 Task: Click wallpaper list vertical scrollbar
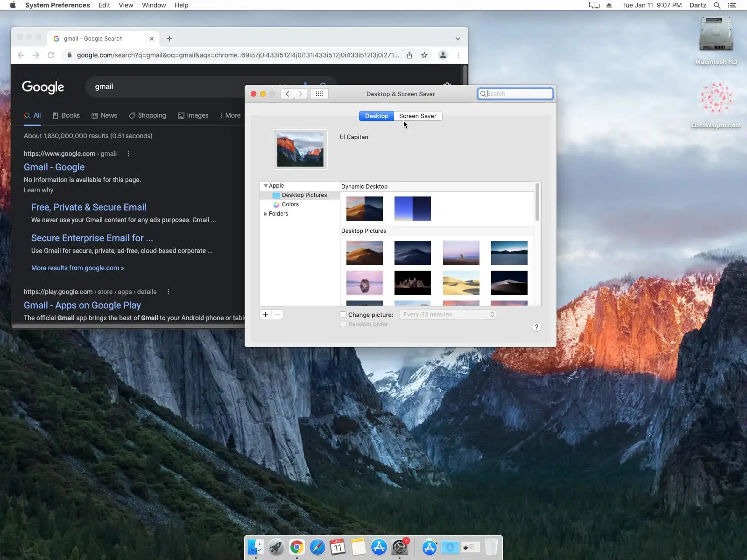click(x=537, y=202)
